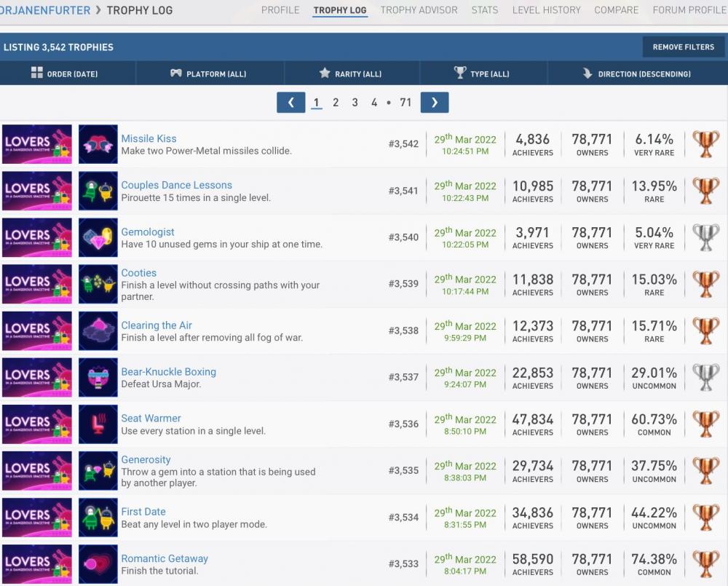Expand the Rarity (All) filter
The width and height of the screenshot is (728, 586).
coord(350,74)
